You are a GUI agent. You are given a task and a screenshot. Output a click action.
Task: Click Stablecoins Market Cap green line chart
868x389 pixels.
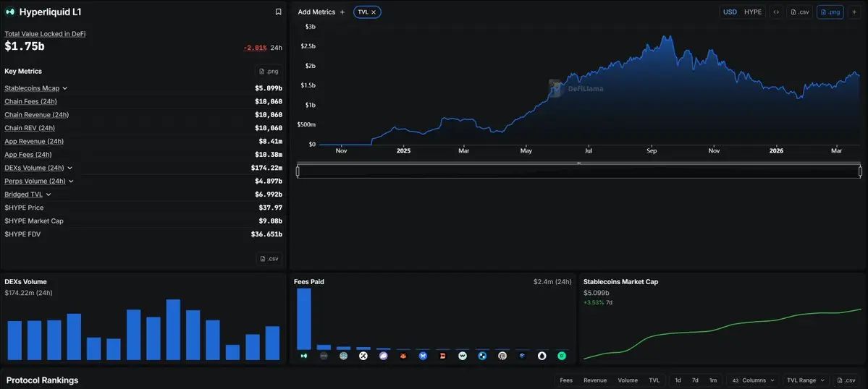722,334
